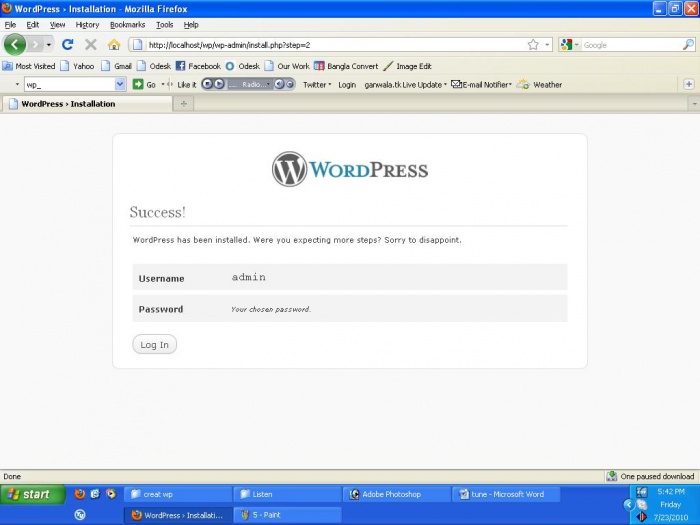
Task: Click the green Go arrow button
Action: (x=138, y=84)
